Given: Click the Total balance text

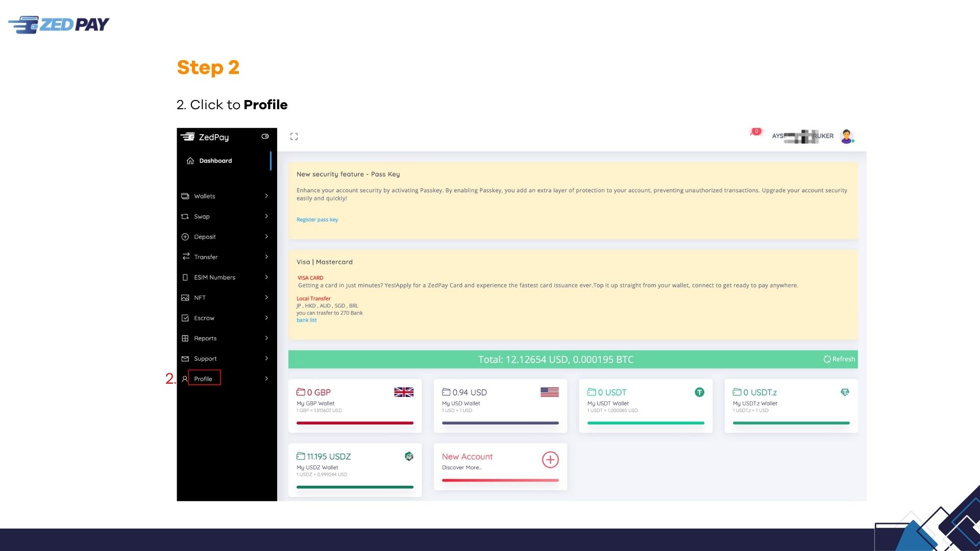Looking at the screenshot, I should [556, 360].
